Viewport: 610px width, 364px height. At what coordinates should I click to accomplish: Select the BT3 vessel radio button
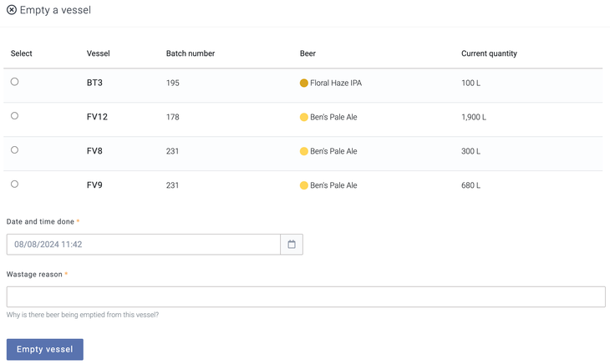(14, 82)
